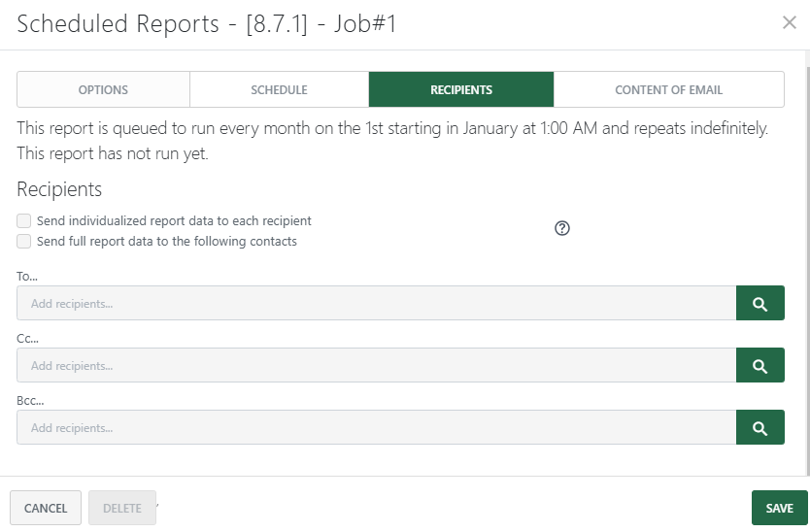Click 'This report has not run yet.' text
Viewport: 810px width, 532px height.
pyautogui.click(x=113, y=153)
